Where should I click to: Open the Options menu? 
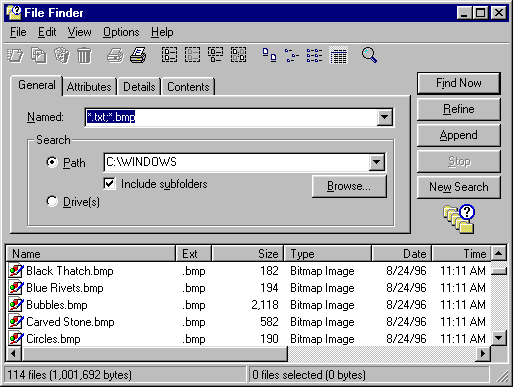[121, 32]
